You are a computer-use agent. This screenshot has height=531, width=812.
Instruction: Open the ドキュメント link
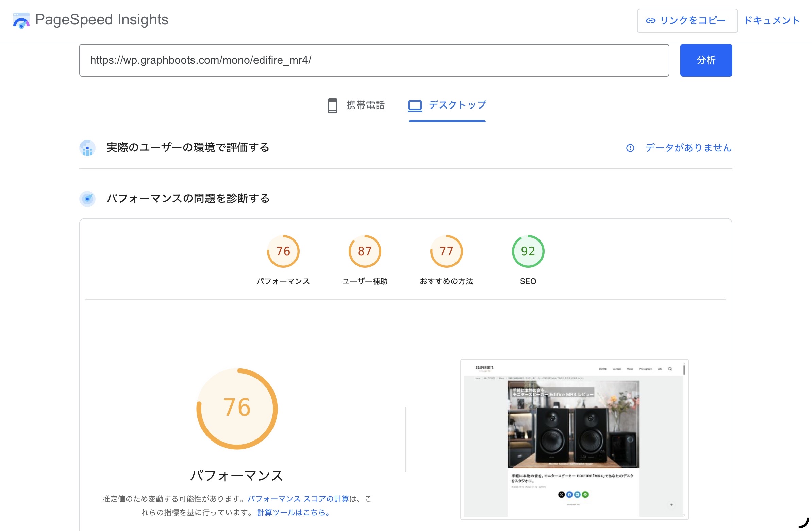[772, 21]
